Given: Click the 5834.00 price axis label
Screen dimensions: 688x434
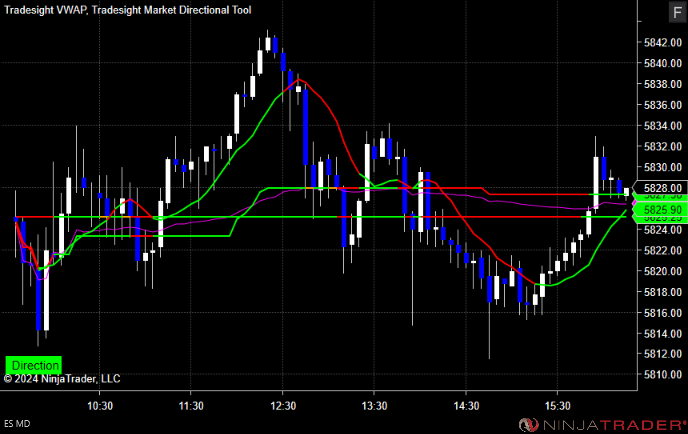Looking at the screenshot, I should click(663, 126).
